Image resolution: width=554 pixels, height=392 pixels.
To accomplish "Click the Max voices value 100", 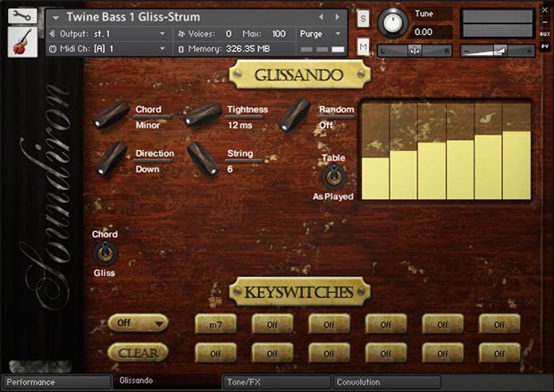I will (279, 34).
